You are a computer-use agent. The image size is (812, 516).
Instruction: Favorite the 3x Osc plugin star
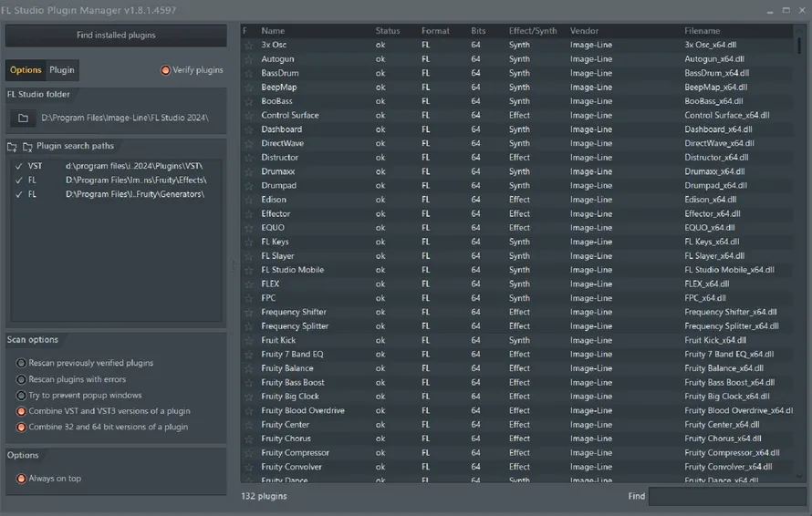248,45
